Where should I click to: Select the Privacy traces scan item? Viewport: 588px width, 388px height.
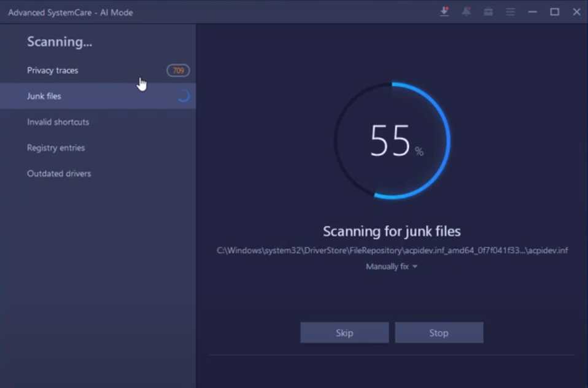tap(98, 71)
